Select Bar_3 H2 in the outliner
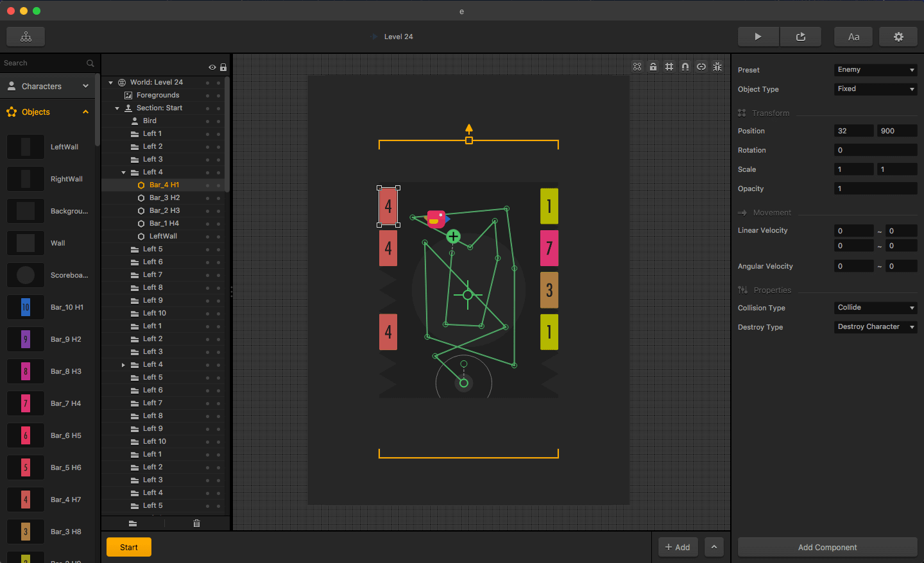This screenshot has width=924, height=563. (x=164, y=197)
